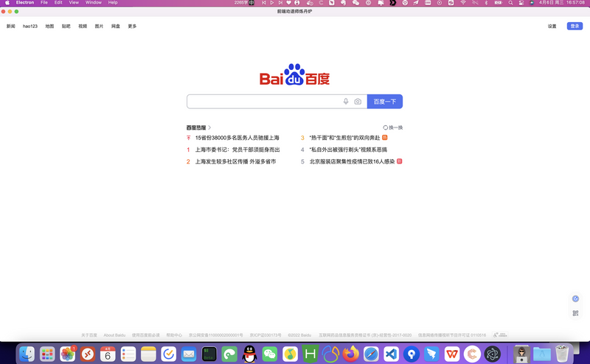The height and width of the screenshot is (364, 590).
Task: Open the Apple menu
Action: click(7, 3)
